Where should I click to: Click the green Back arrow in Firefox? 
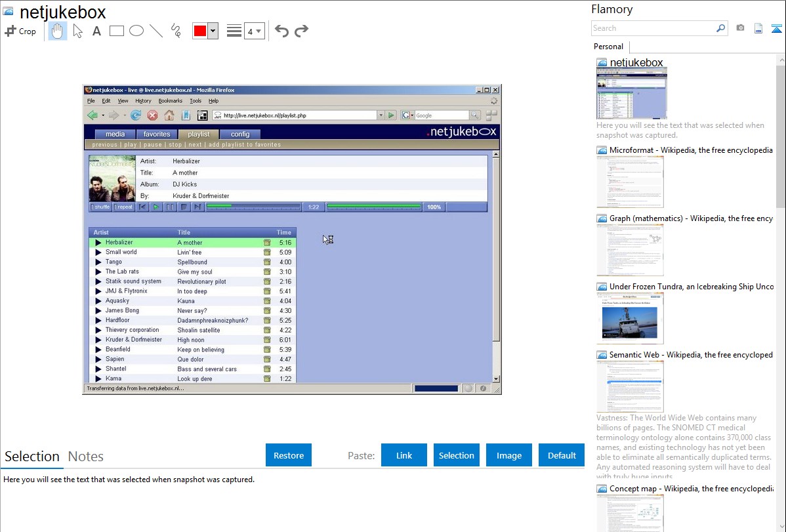(93, 115)
